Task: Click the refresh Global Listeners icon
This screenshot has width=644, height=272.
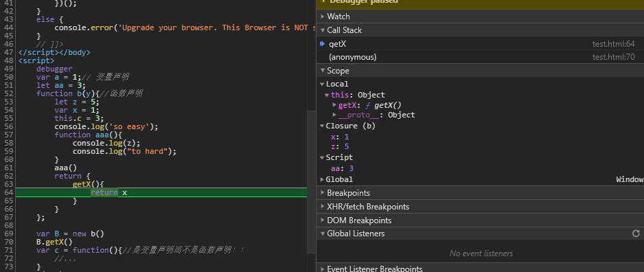Action: coord(636,234)
